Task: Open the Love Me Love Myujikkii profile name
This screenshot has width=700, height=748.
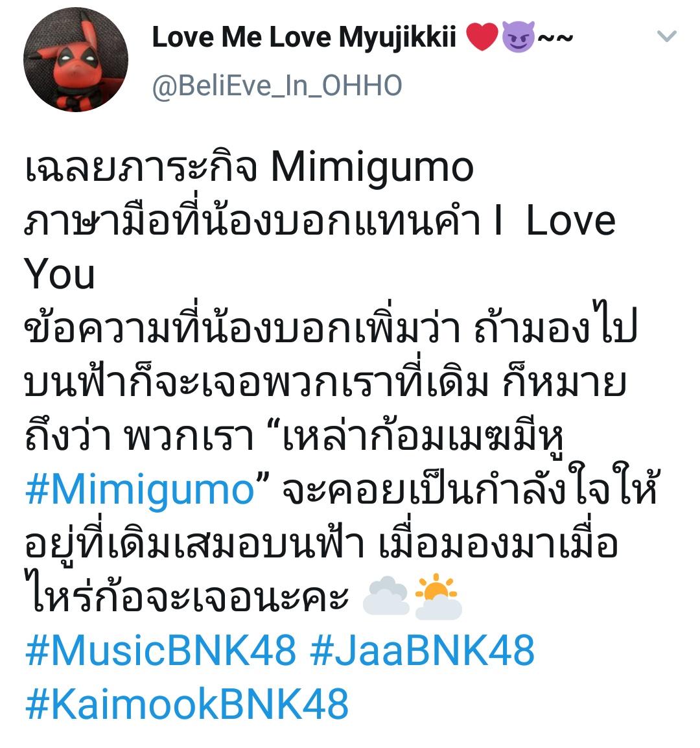Action: click(304, 37)
